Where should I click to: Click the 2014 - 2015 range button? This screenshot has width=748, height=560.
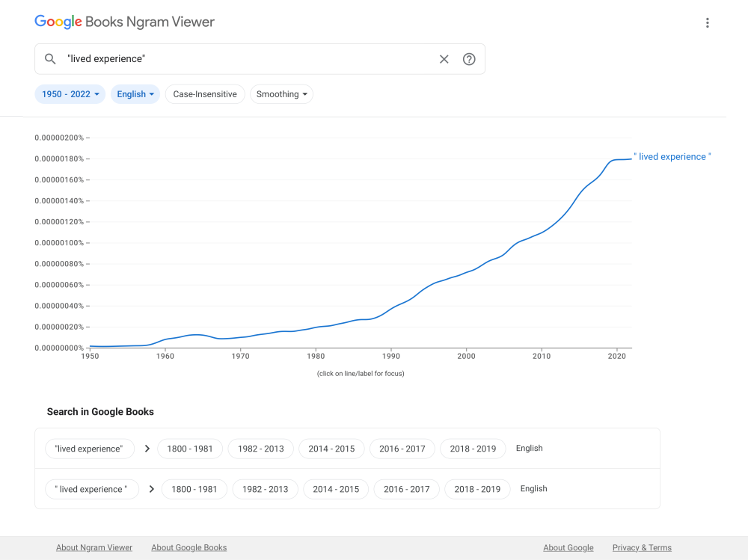[x=331, y=449]
